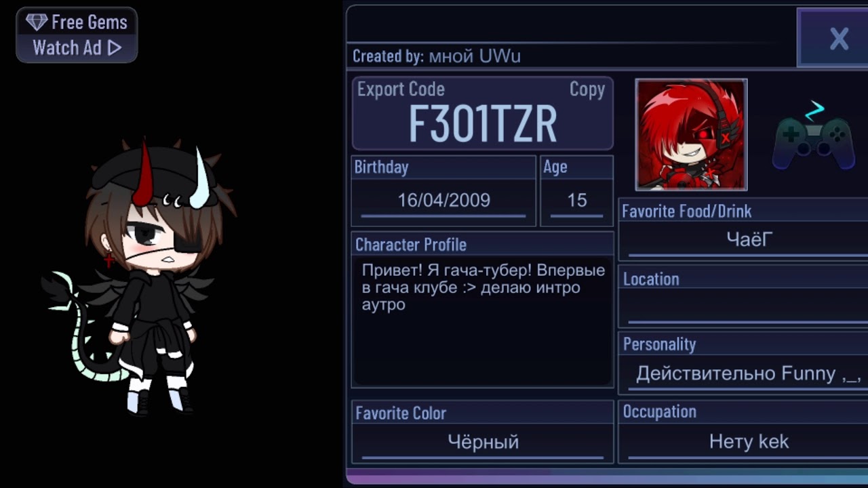Screen dimensions: 868x488
Task: Click the Created by name field
Action: 475,56
